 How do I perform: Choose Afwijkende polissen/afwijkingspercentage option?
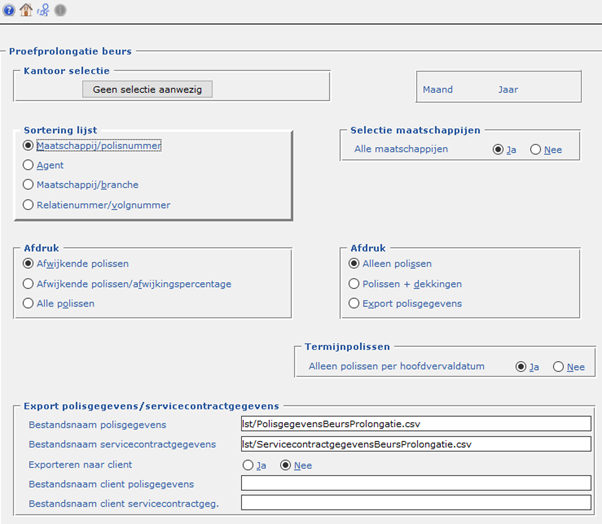(x=28, y=283)
